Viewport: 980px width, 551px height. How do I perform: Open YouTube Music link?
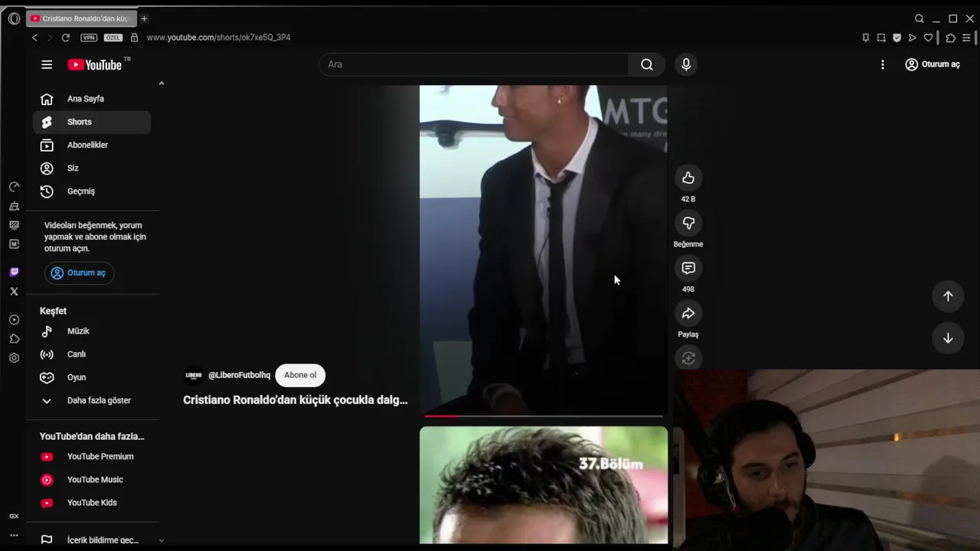tap(92, 480)
